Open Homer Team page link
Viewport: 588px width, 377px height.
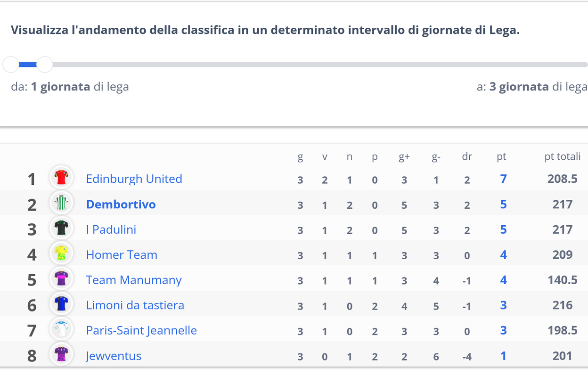122,255
